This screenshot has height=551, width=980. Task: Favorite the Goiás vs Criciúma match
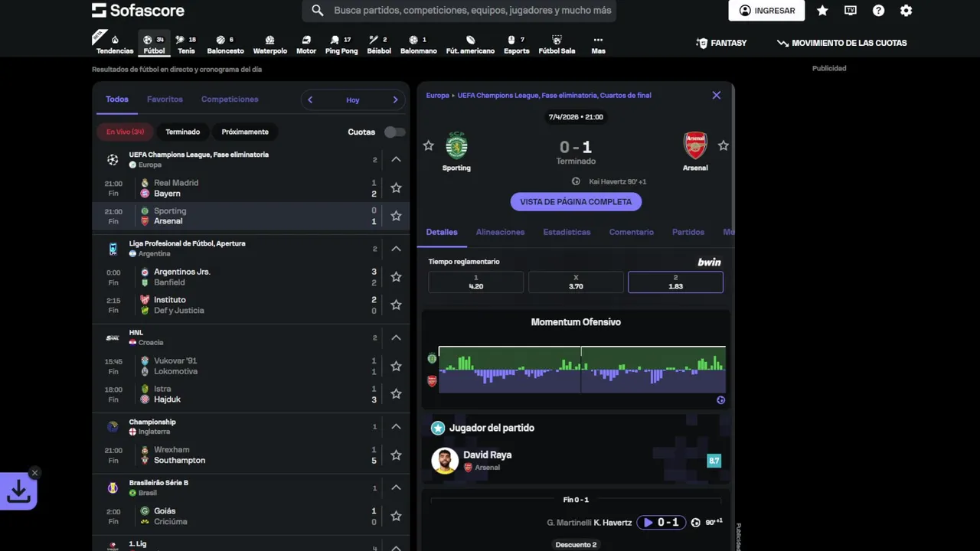click(x=396, y=516)
